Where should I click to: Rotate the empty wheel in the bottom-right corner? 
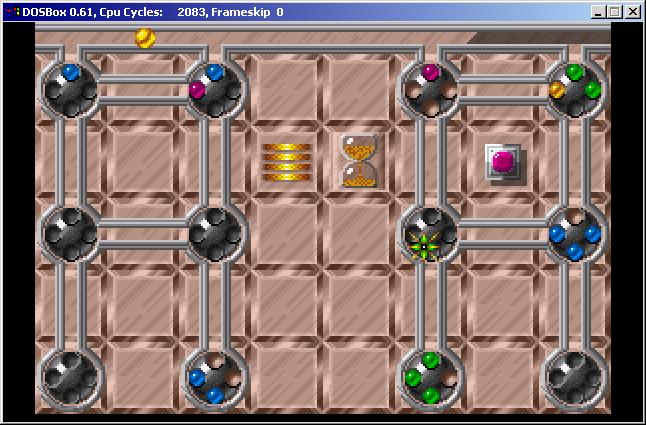click(x=575, y=378)
